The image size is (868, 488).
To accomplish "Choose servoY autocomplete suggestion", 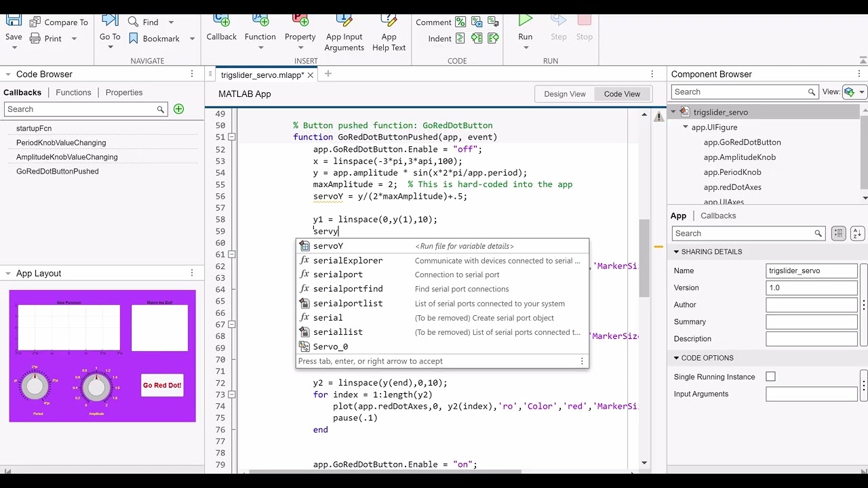I will (x=442, y=246).
